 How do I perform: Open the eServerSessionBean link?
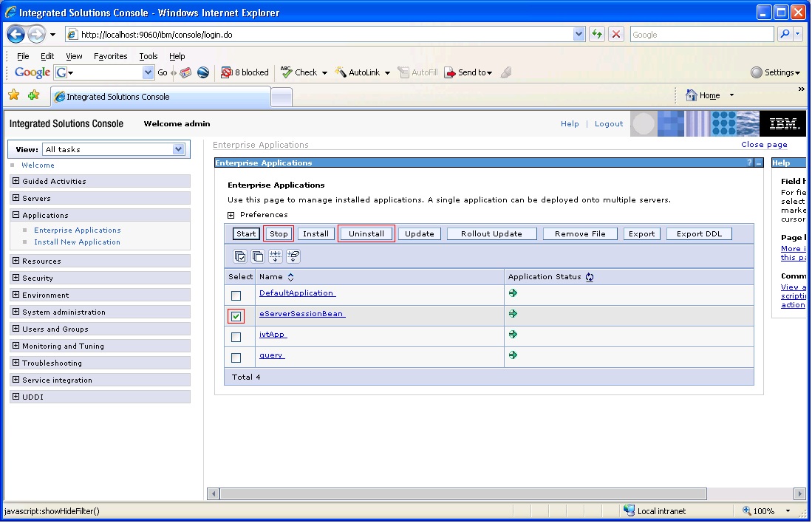click(x=302, y=314)
